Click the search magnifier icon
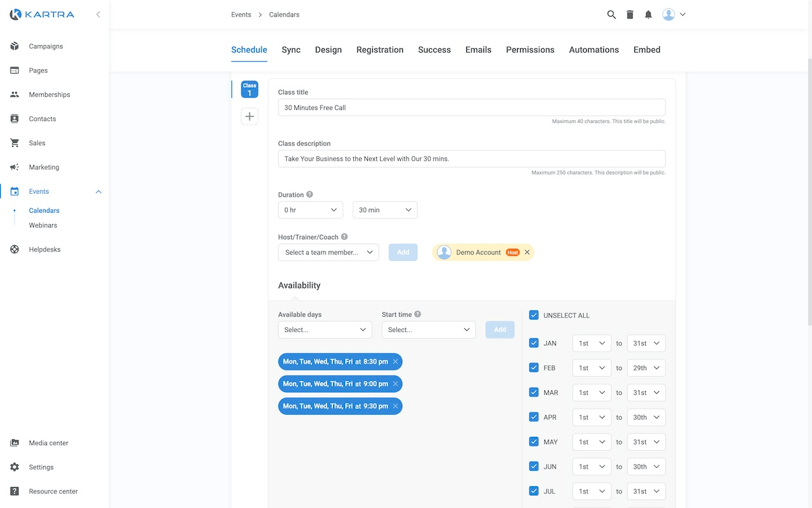 (x=612, y=15)
